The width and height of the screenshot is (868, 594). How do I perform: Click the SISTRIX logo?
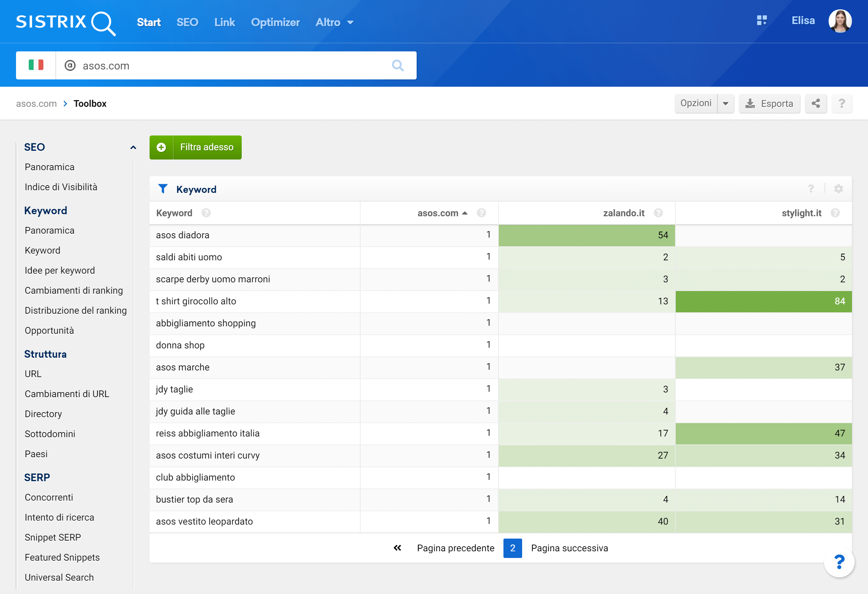pos(66,23)
